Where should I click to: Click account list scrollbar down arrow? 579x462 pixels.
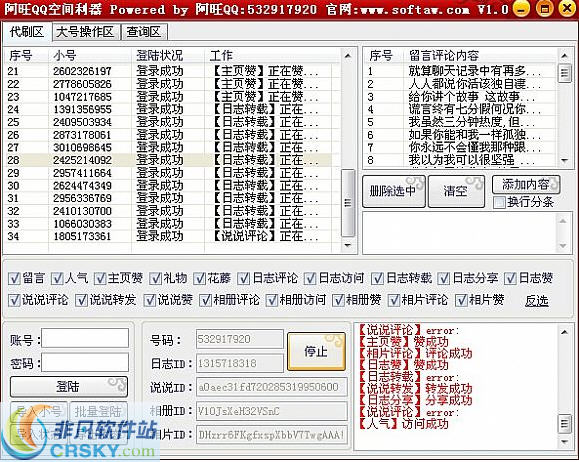[347, 245]
